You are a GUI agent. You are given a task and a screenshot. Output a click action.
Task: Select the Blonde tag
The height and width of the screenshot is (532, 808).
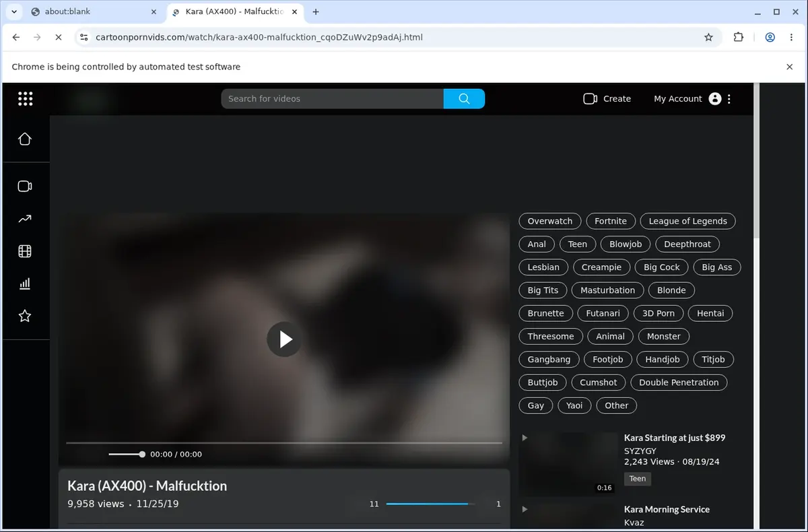(x=671, y=290)
